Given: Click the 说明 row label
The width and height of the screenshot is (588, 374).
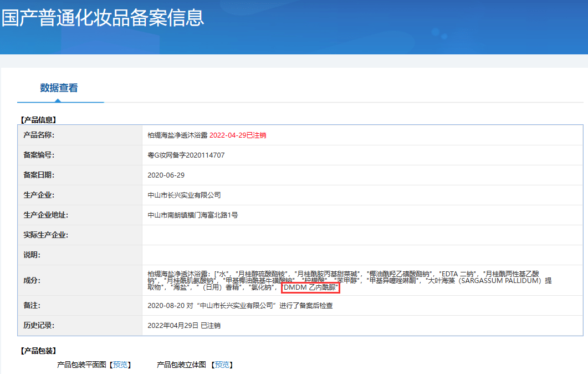Looking at the screenshot, I should click(32, 255).
